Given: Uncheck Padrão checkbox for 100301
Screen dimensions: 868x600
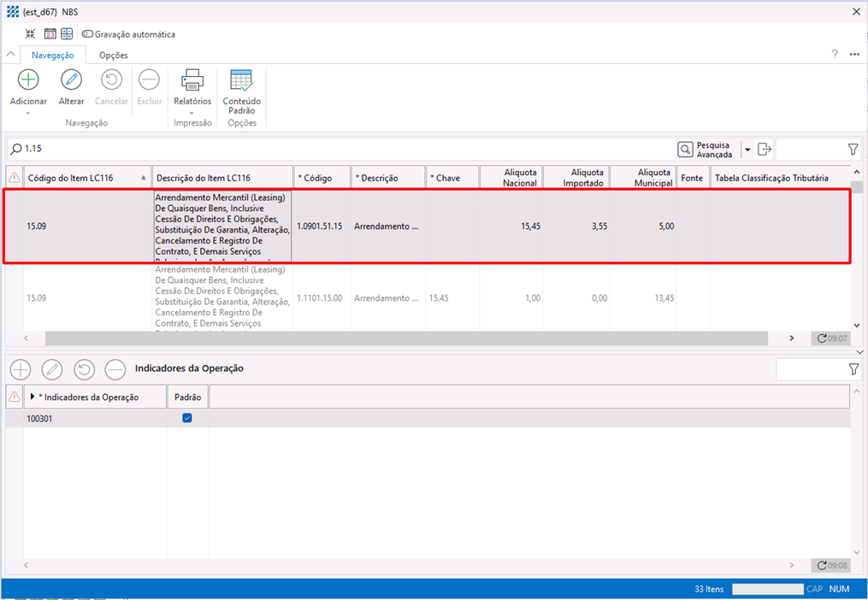Looking at the screenshot, I should click(187, 418).
